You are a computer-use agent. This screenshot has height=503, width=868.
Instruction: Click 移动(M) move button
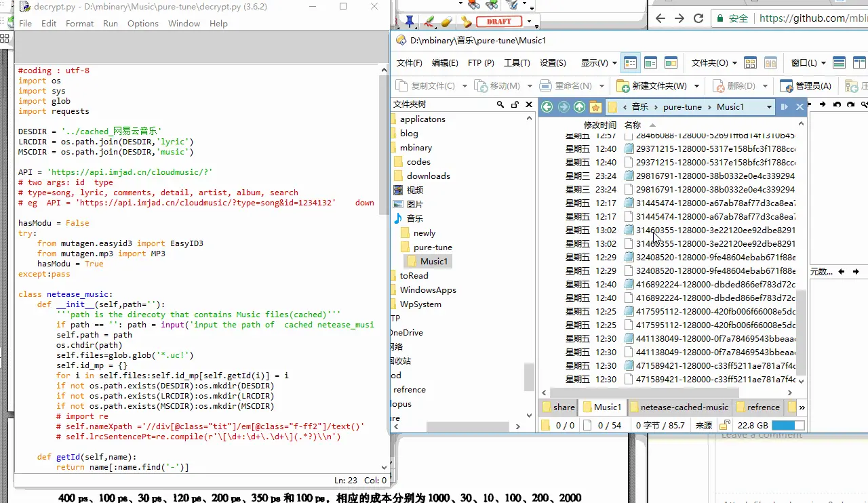[x=498, y=86]
